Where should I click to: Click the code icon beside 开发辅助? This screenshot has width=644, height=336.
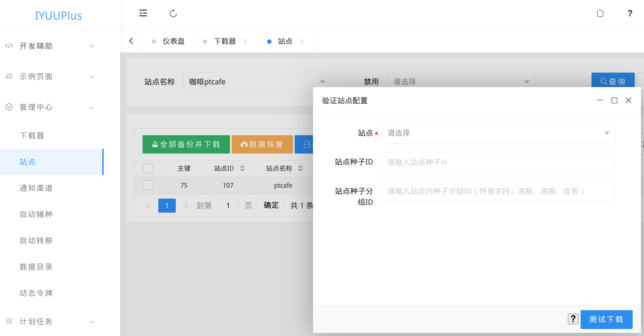9,46
